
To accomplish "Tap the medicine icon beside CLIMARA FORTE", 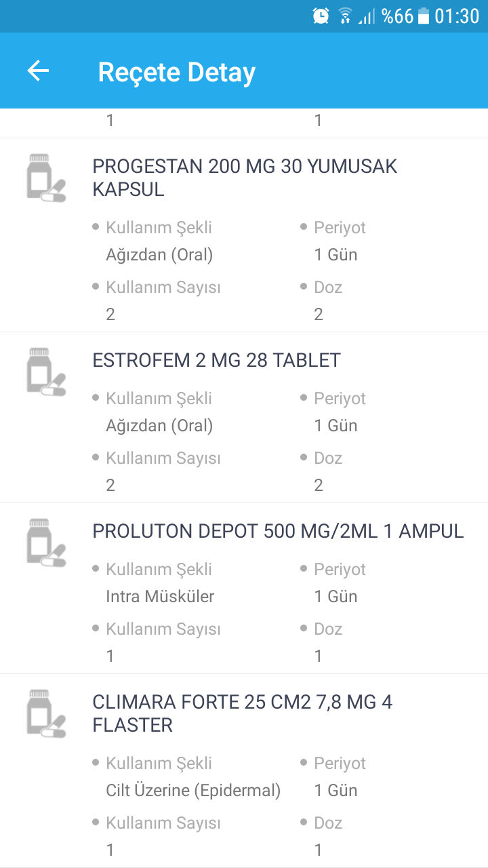I will pyautogui.click(x=46, y=713).
